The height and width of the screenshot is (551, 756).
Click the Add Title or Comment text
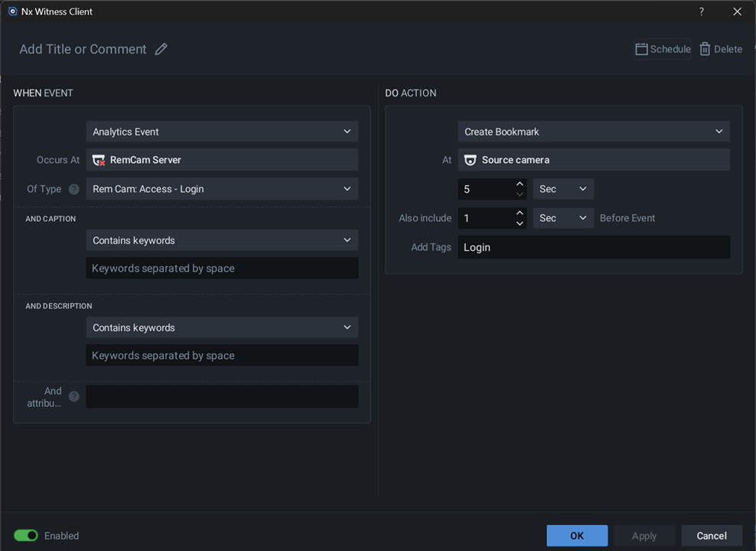83,49
